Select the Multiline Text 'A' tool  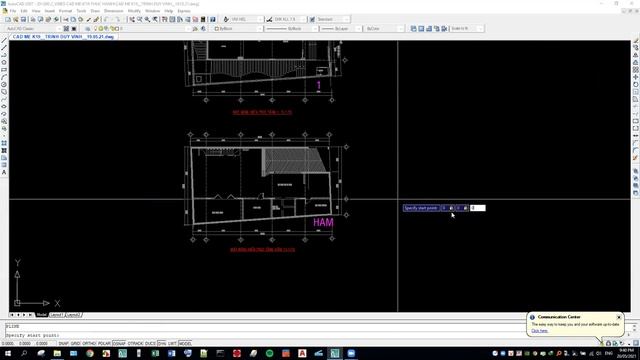tap(4, 172)
